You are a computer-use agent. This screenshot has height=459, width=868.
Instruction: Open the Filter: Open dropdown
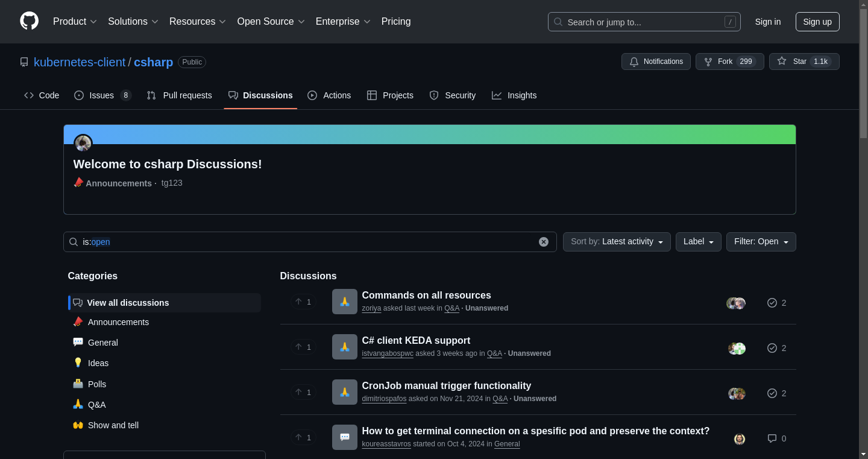(761, 242)
